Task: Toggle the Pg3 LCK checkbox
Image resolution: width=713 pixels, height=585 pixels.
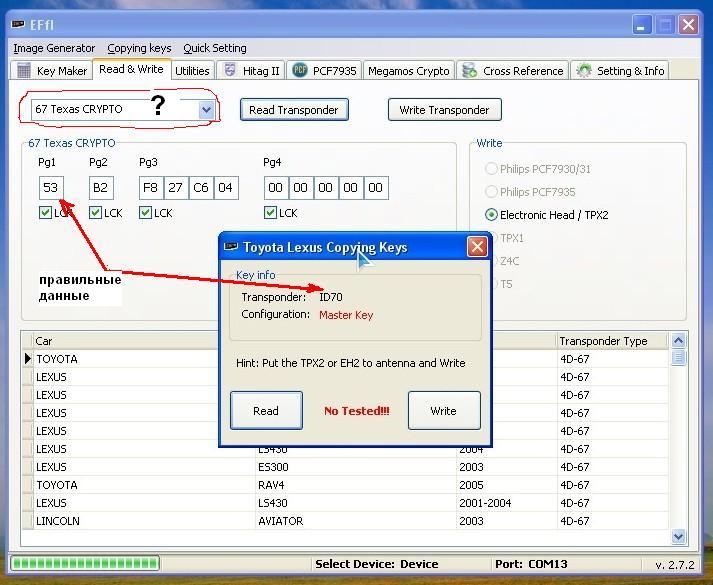Action: tap(145, 213)
